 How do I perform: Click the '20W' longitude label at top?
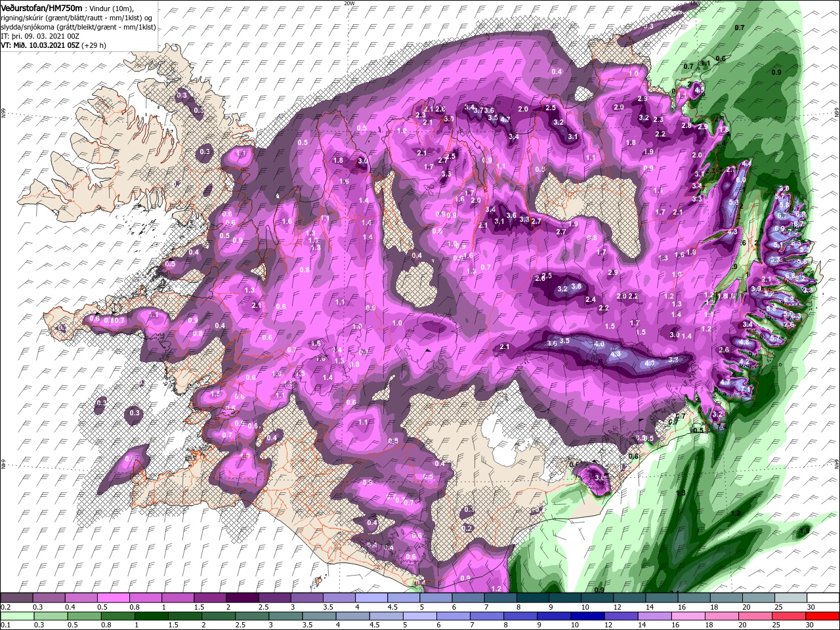pyautogui.click(x=349, y=3)
